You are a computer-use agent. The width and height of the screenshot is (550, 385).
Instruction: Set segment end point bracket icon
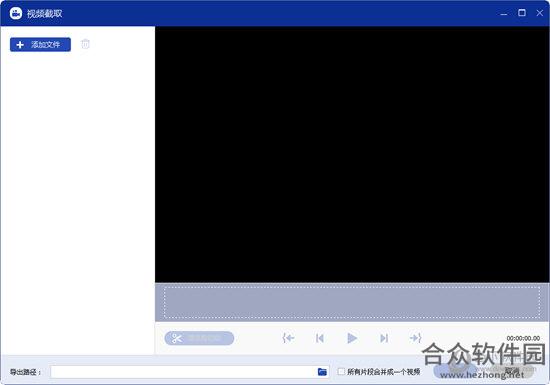point(415,338)
